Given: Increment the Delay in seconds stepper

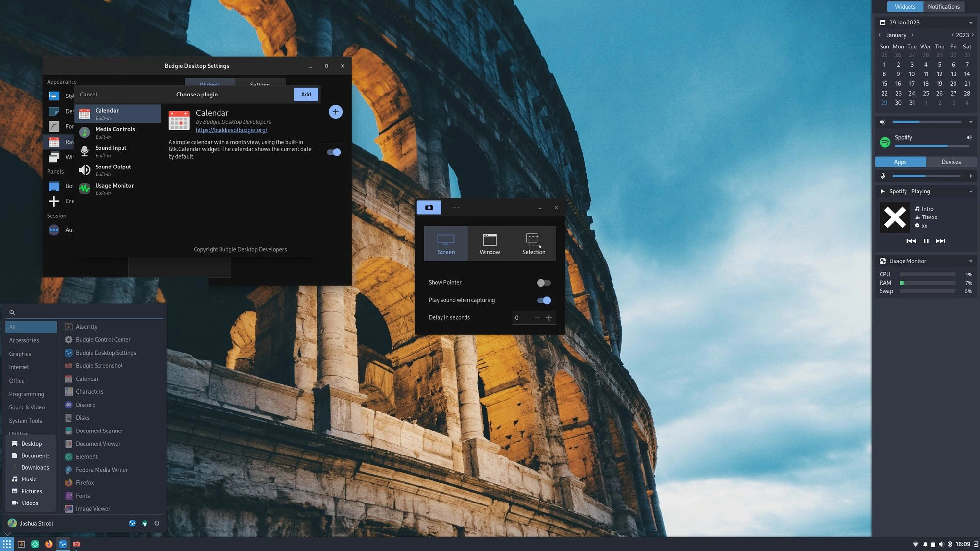Looking at the screenshot, I should tap(549, 317).
